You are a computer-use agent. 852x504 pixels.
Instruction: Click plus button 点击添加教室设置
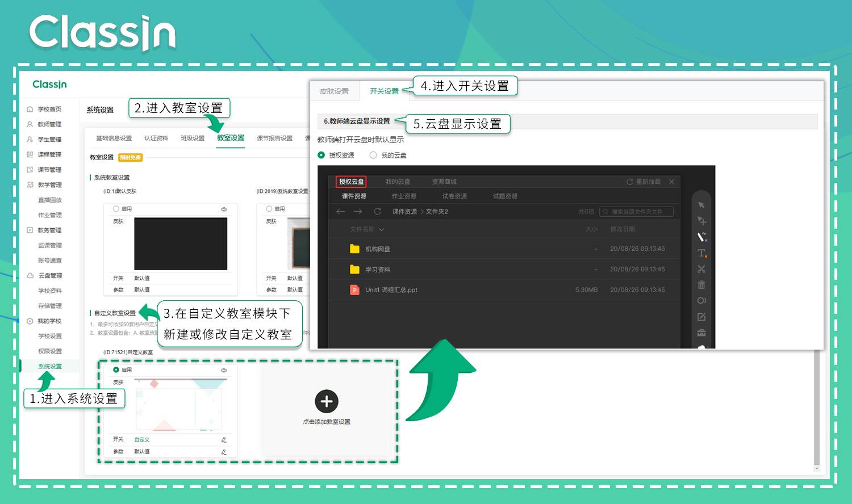[327, 401]
